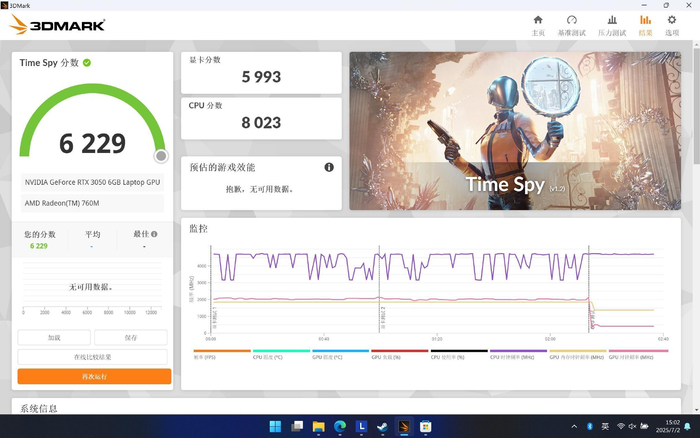Click the NVIDIA GeForce RTX 3050 6GB Laptop GPU label

[92, 182]
